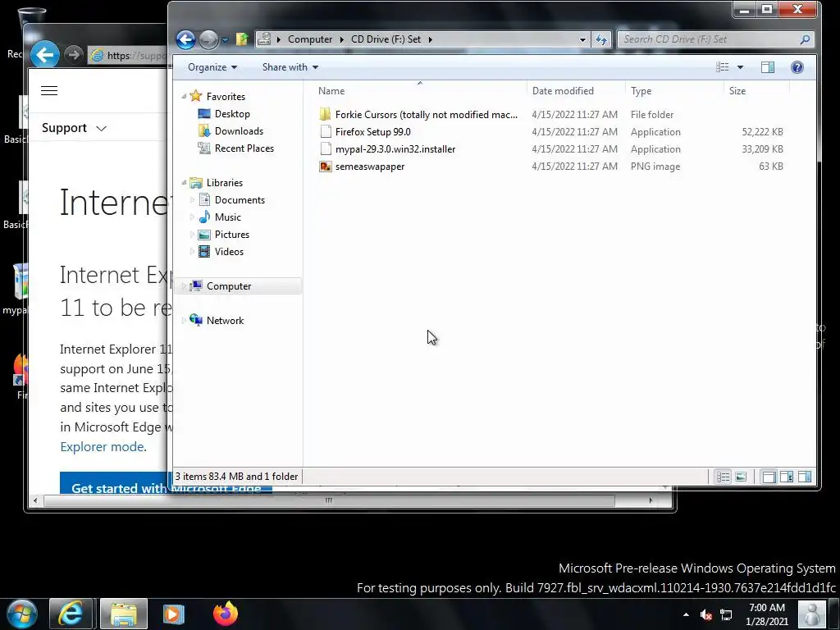Switch to large thumbnails view in status bar

pyautogui.click(x=741, y=477)
